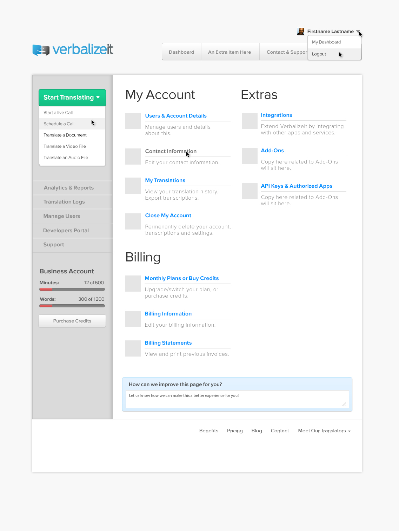This screenshot has height=532, width=399.
Task: Click the Words usage progress bar
Action: pos(72,306)
